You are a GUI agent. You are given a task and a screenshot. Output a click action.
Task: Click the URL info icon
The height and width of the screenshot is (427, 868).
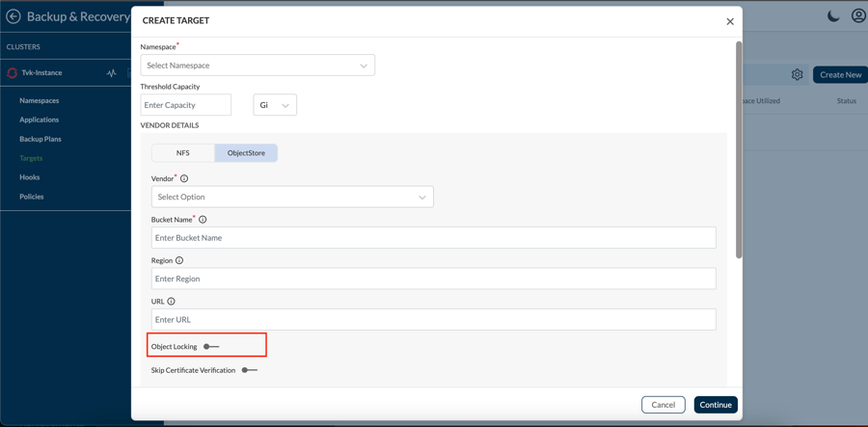172,302
